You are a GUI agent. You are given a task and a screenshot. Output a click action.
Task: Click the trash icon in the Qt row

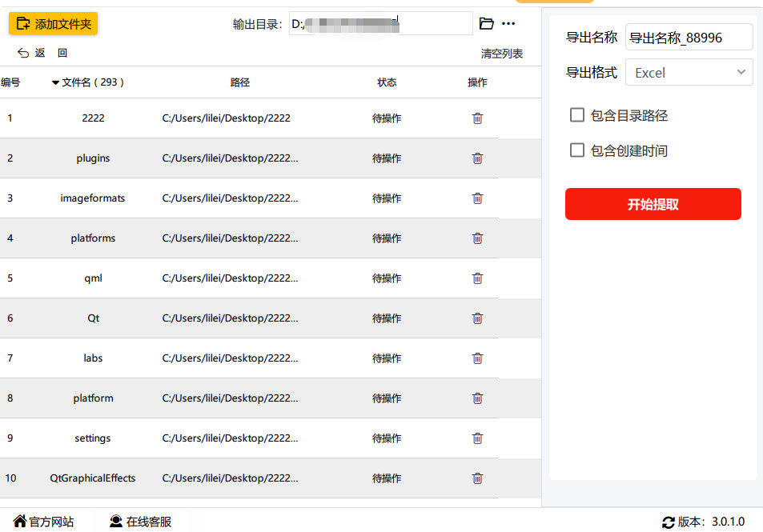[477, 318]
